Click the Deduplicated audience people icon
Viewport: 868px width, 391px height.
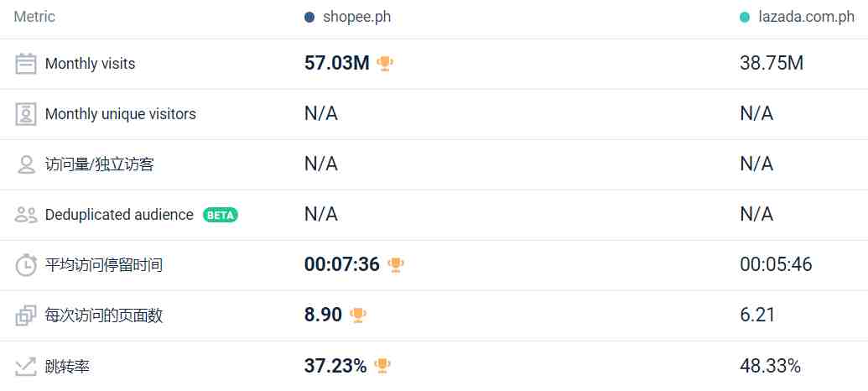[x=25, y=215]
